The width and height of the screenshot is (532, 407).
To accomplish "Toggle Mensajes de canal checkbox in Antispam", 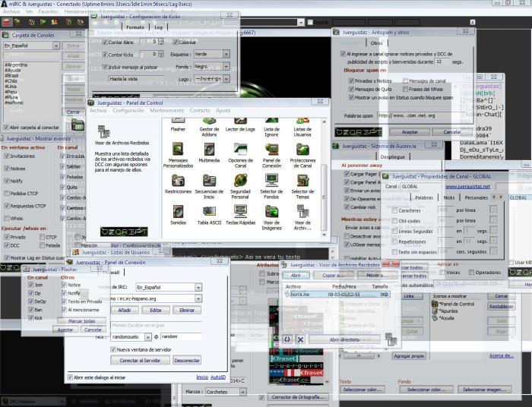I will coord(405,80).
